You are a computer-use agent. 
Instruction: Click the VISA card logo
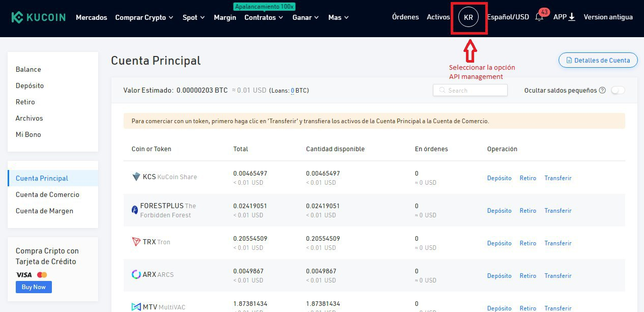(24, 275)
